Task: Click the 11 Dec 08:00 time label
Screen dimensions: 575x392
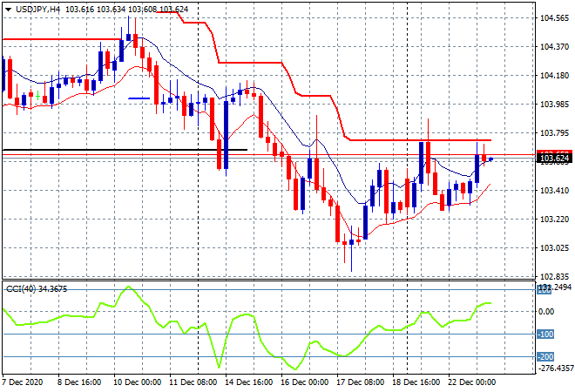Action: 193,382
